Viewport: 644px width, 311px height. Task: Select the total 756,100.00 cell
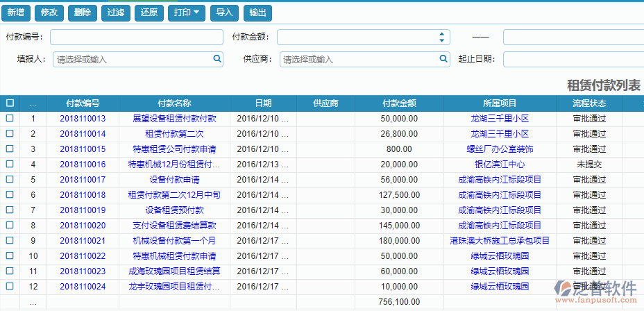[x=399, y=302]
